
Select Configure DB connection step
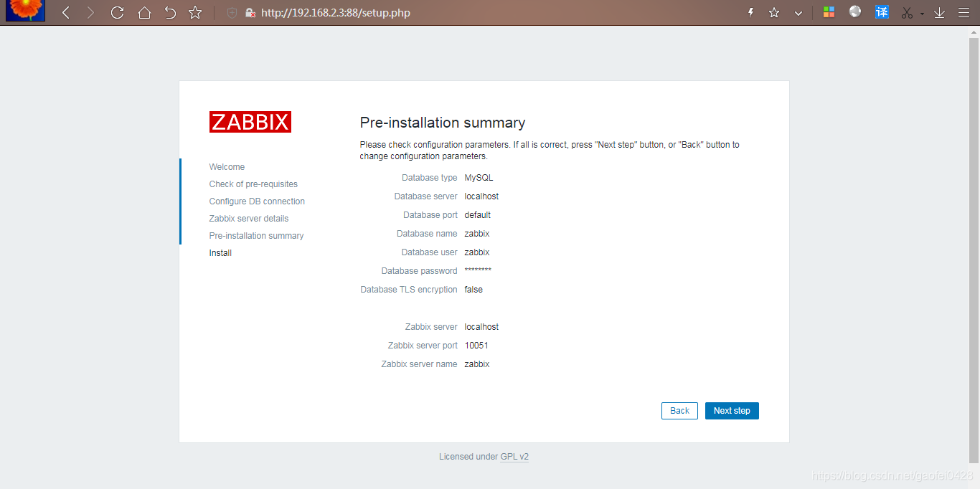tap(257, 201)
